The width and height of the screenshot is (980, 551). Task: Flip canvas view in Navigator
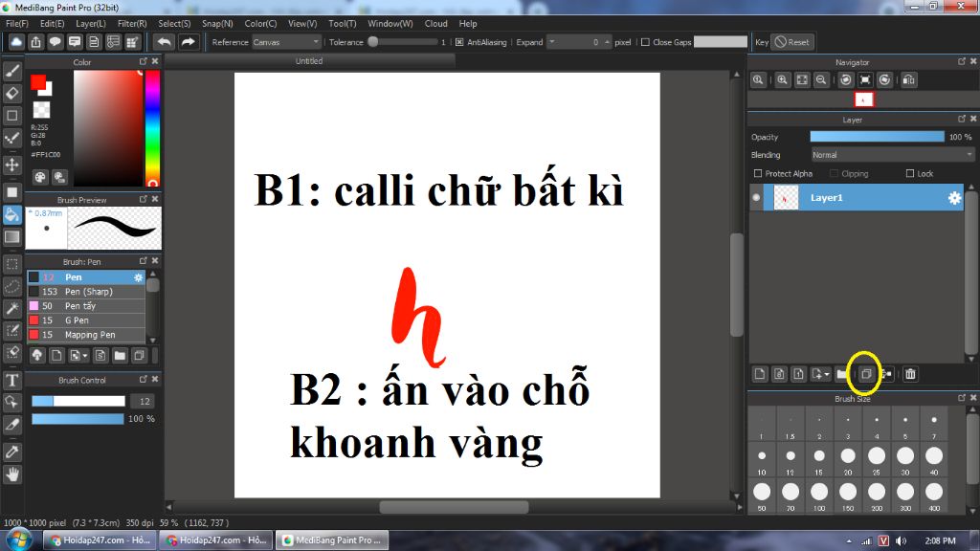click(909, 80)
